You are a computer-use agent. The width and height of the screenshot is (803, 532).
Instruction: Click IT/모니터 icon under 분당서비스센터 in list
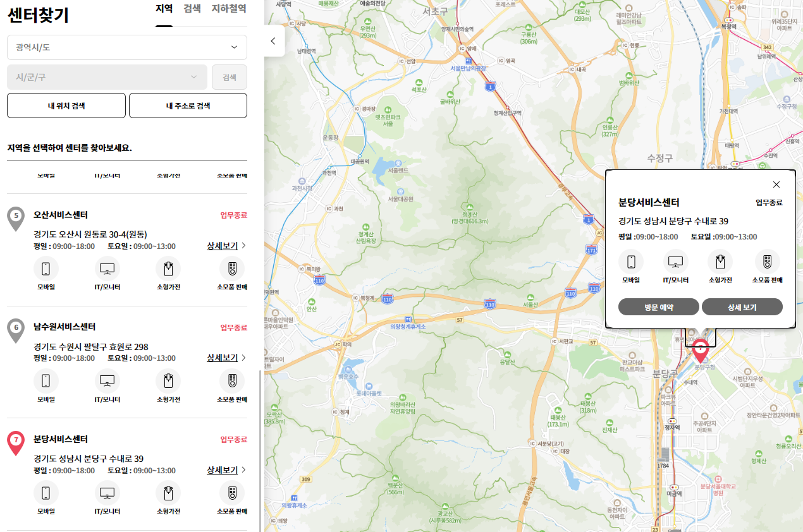pos(107,493)
